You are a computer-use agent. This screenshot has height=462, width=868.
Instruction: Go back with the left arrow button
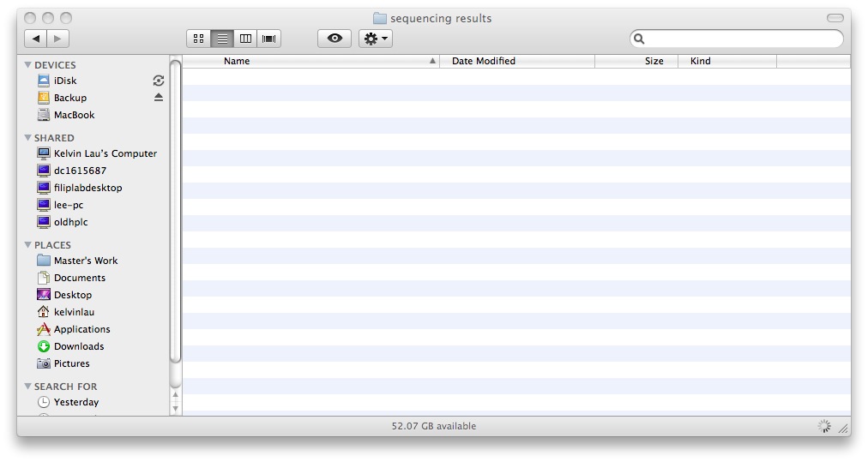coord(36,39)
